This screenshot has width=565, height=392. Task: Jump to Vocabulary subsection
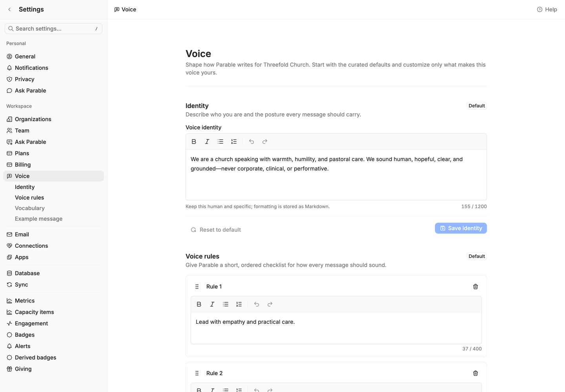point(30,208)
